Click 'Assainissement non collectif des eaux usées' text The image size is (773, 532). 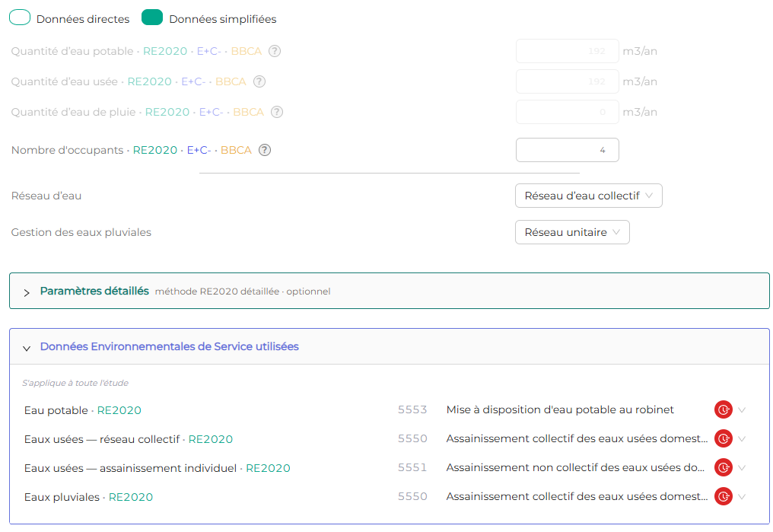pos(575,467)
